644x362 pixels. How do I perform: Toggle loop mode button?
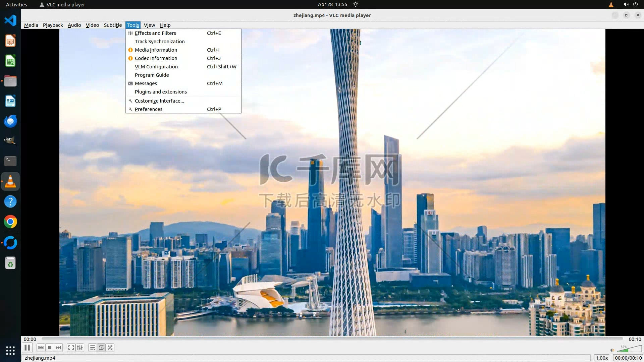click(x=101, y=348)
